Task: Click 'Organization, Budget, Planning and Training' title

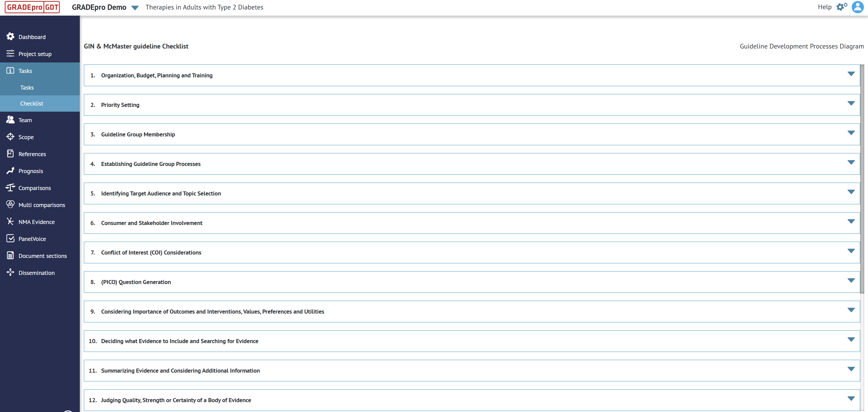Action: [157, 75]
